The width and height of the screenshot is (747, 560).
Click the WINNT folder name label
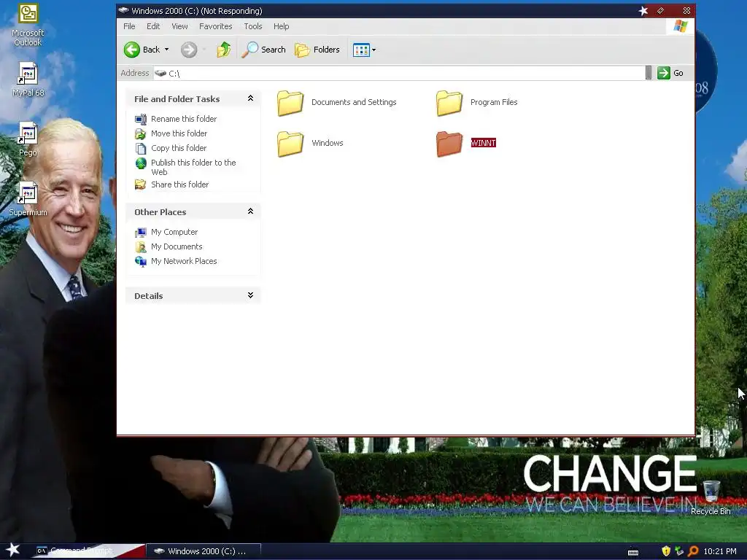coord(483,143)
